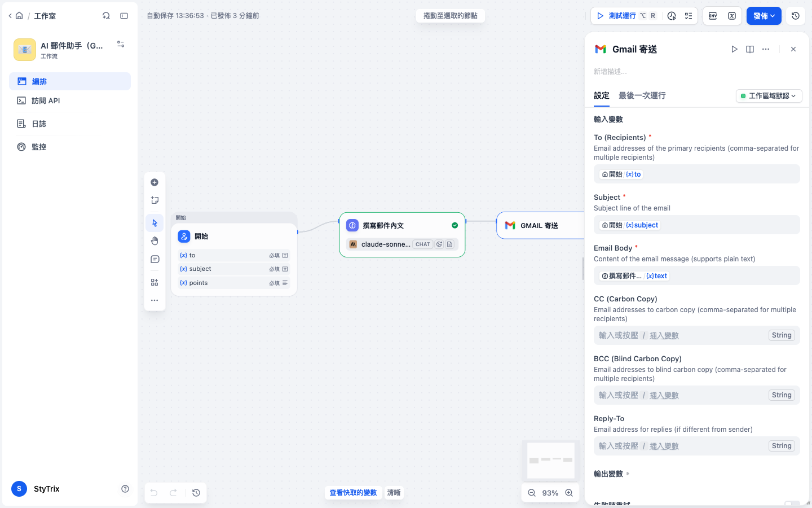Click the 清晰 button
Image resolution: width=812 pixels, height=508 pixels.
[394, 493]
